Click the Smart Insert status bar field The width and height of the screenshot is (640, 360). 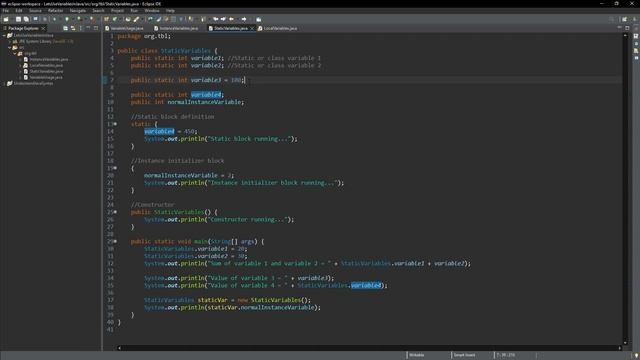(464, 355)
